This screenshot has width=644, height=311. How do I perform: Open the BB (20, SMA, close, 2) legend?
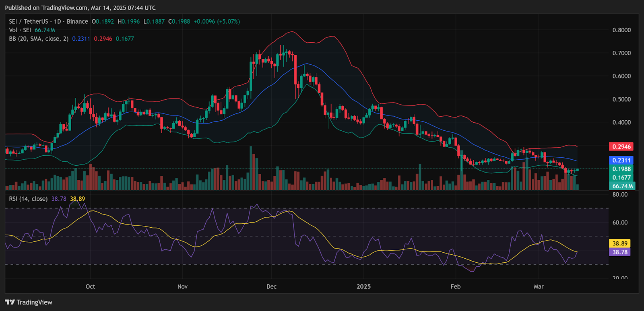point(39,39)
